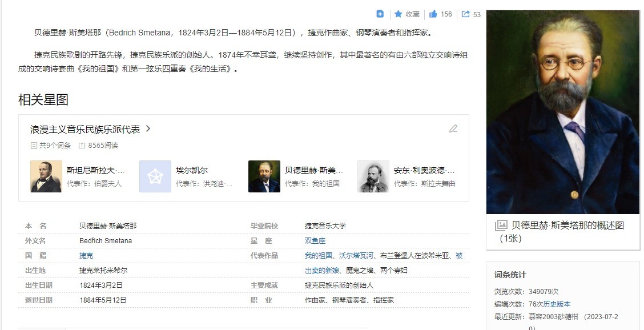This screenshot has width=644, height=330.
Task: Click the 布兰登堡人在波希米亚 work title
Action: pos(414,256)
